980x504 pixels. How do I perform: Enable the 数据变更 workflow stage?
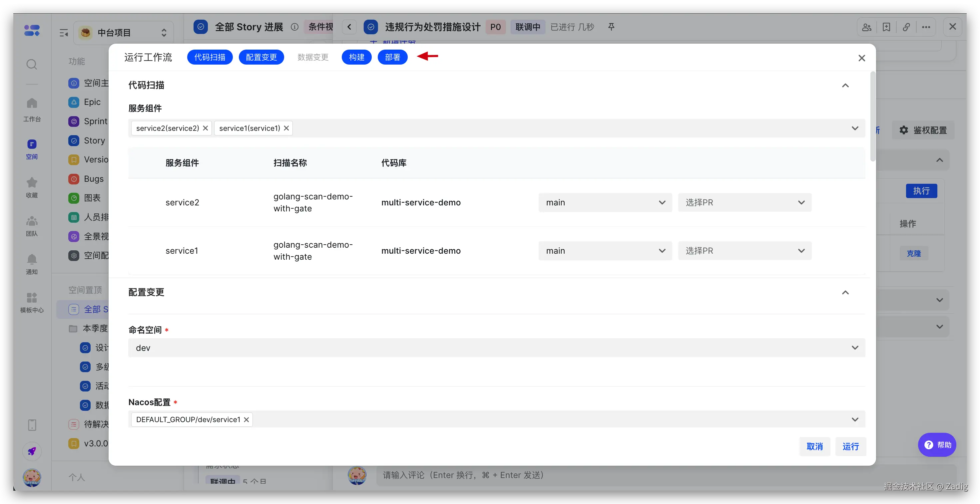[313, 57]
